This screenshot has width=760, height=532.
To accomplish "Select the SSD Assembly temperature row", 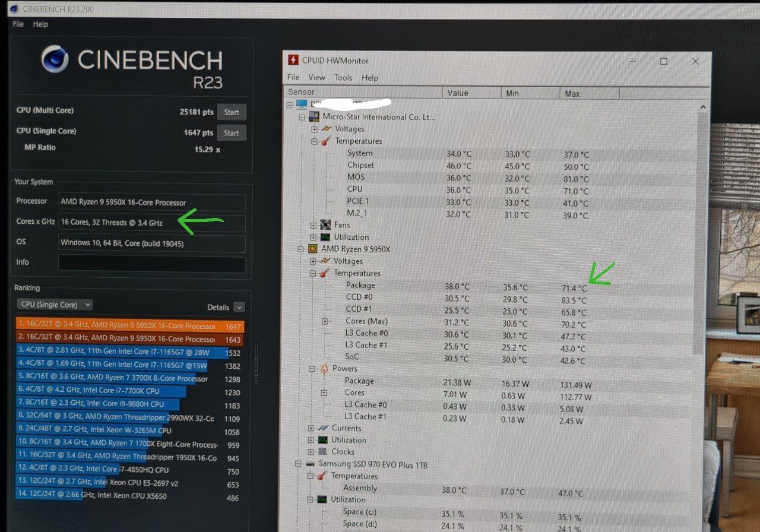I will click(x=488, y=490).
